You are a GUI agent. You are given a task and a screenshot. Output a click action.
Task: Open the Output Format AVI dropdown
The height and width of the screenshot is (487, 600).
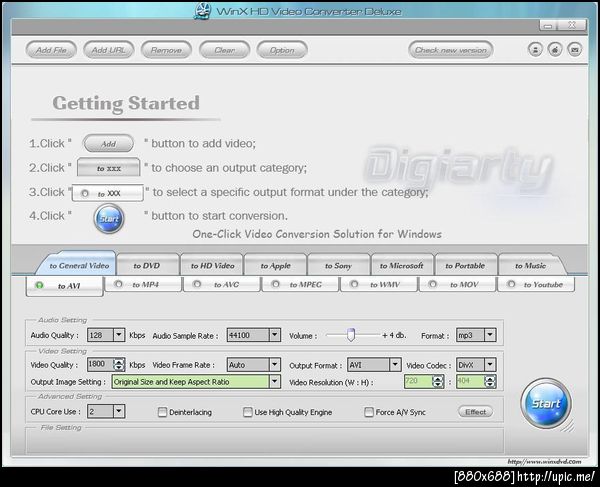pyautogui.click(x=395, y=365)
